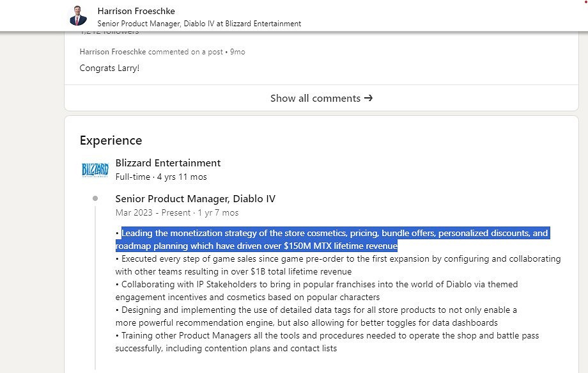Click the commented on a post line
Image resolution: width=588 pixels, height=373 pixels.
[162, 52]
